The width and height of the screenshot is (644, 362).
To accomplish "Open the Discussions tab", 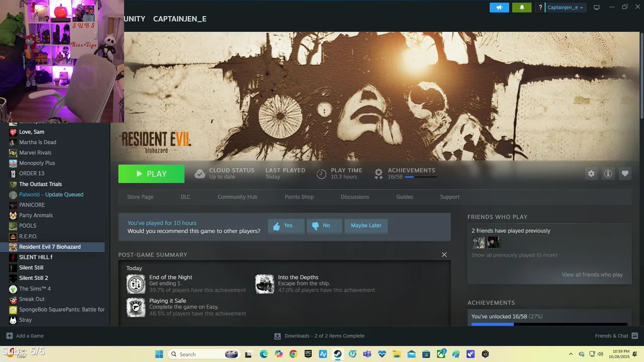I will coord(355,197).
